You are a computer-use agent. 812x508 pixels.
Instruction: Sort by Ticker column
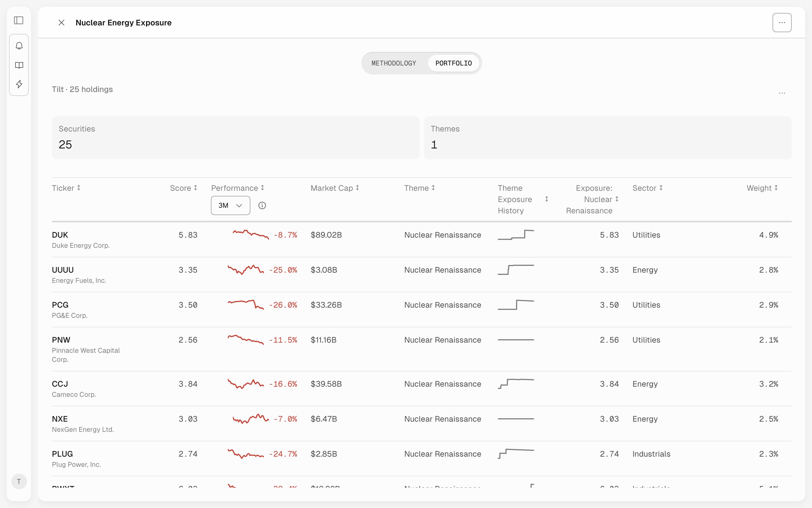(66, 188)
